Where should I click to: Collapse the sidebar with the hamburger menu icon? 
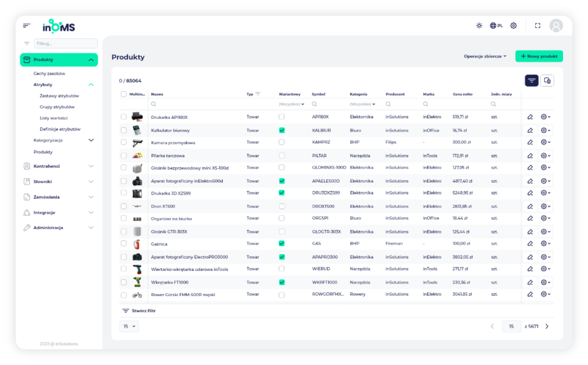[26, 25]
